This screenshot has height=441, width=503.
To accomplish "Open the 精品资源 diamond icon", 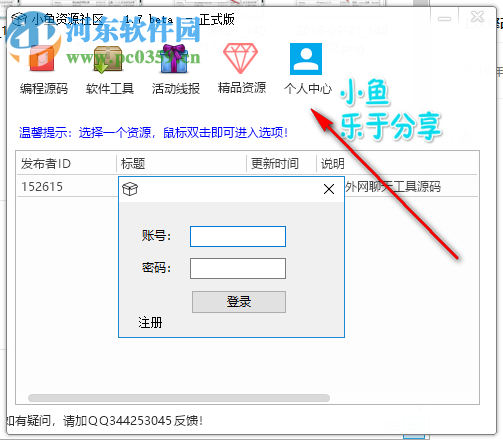I will click(240, 58).
